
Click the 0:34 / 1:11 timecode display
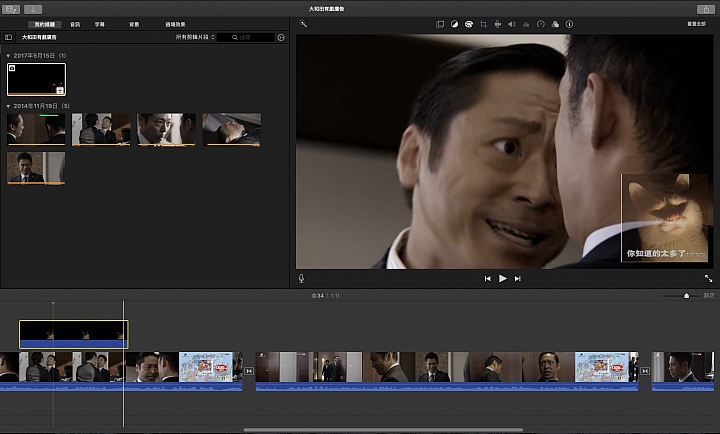click(326, 296)
